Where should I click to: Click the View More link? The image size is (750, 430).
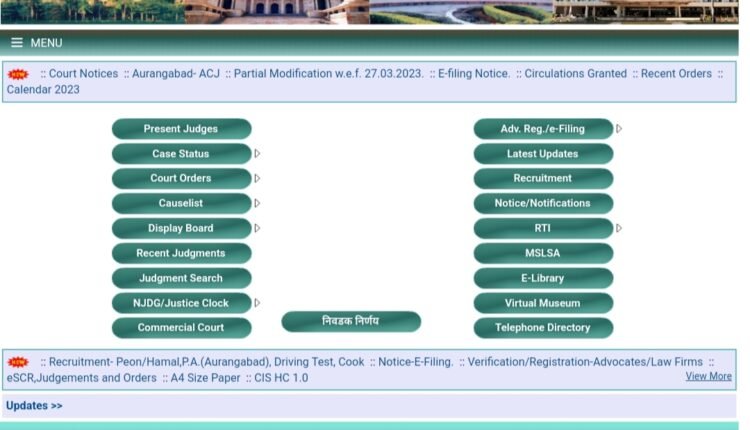708,377
